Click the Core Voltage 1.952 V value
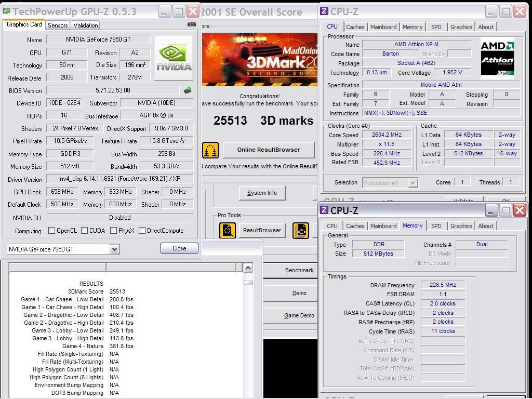 (x=453, y=72)
